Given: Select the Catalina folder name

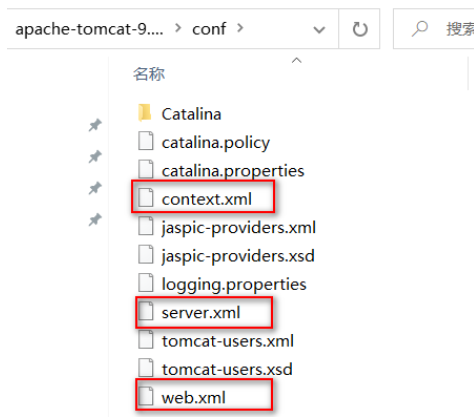Looking at the screenshot, I should click(x=191, y=114).
